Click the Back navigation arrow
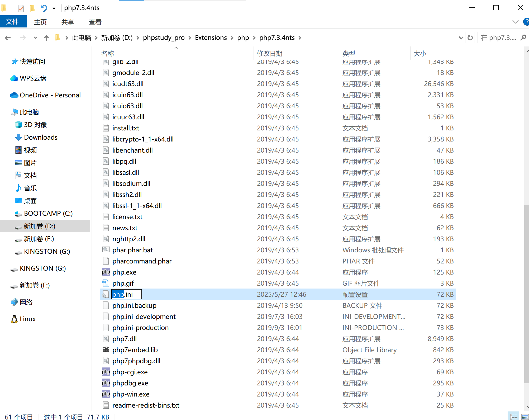Image resolution: width=529 pixels, height=420 pixels. click(x=8, y=38)
